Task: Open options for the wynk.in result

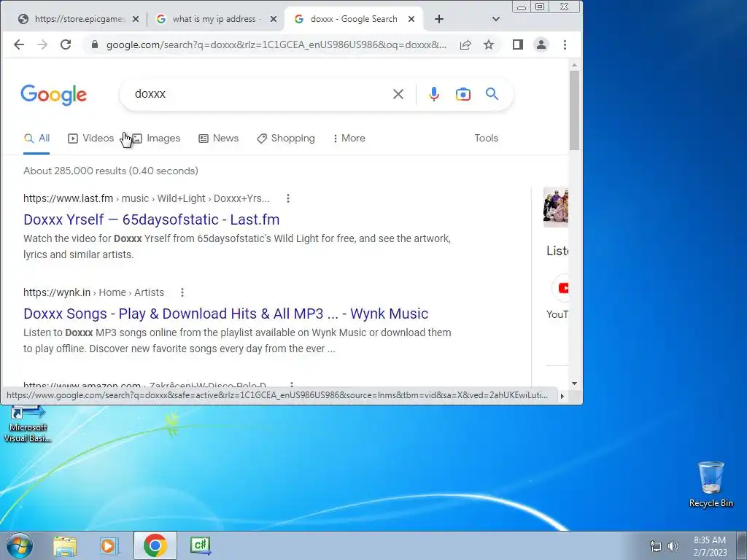Action: 182,292
